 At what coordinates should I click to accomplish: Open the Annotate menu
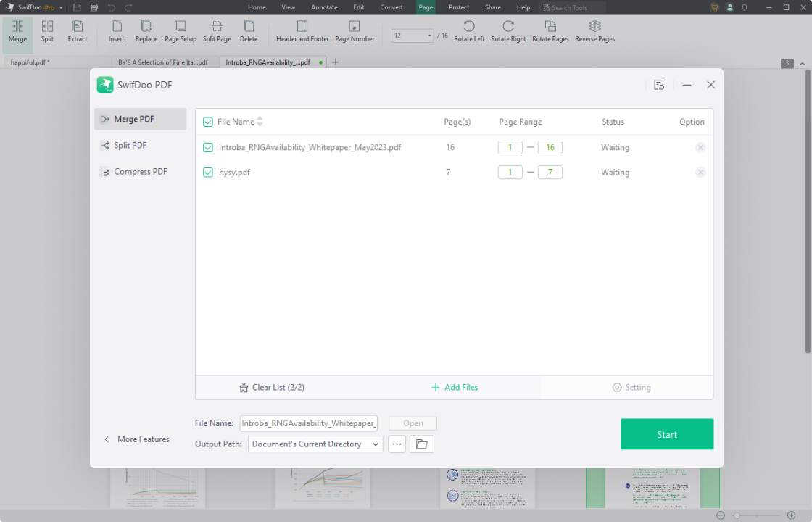coord(324,7)
